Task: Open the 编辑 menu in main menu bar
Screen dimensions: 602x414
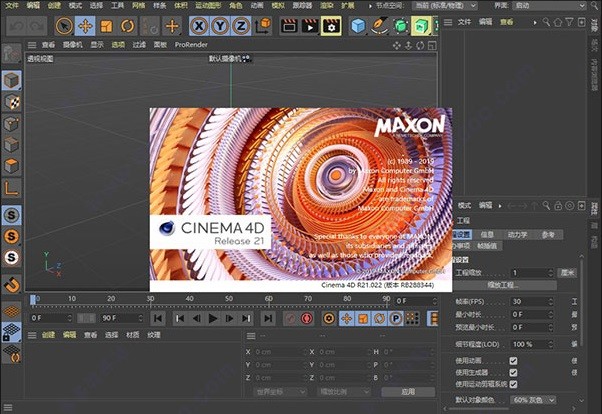Action: point(33,5)
